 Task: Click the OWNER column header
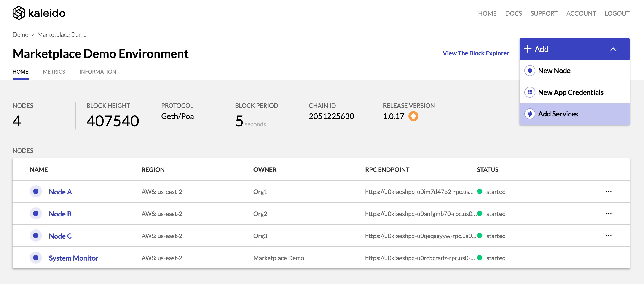[265, 169]
